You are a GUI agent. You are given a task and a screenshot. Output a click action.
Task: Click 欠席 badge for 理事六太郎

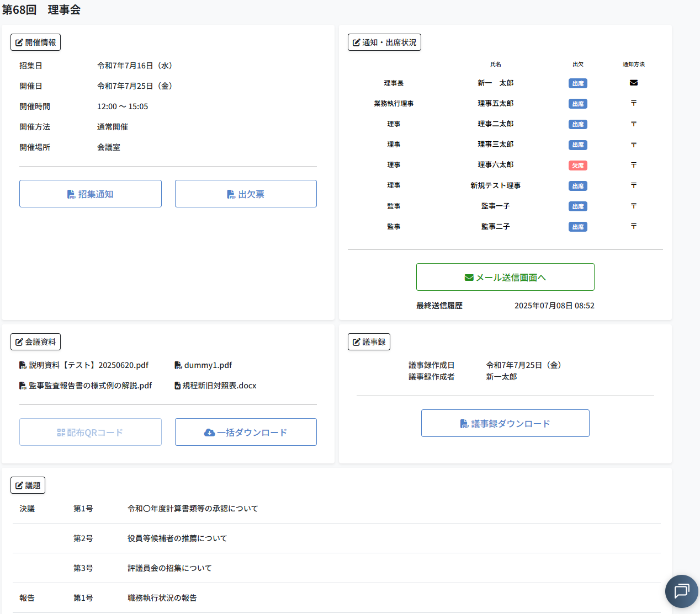coord(577,165)
